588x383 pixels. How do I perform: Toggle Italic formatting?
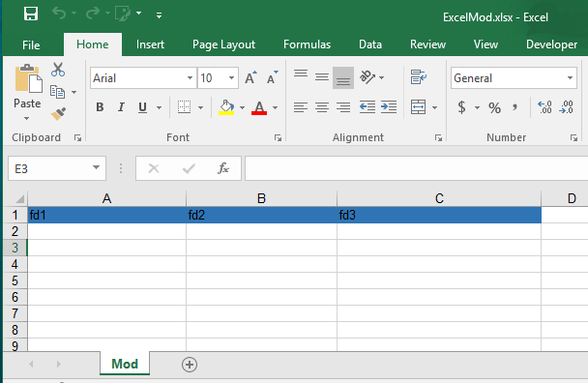point(121,107)
